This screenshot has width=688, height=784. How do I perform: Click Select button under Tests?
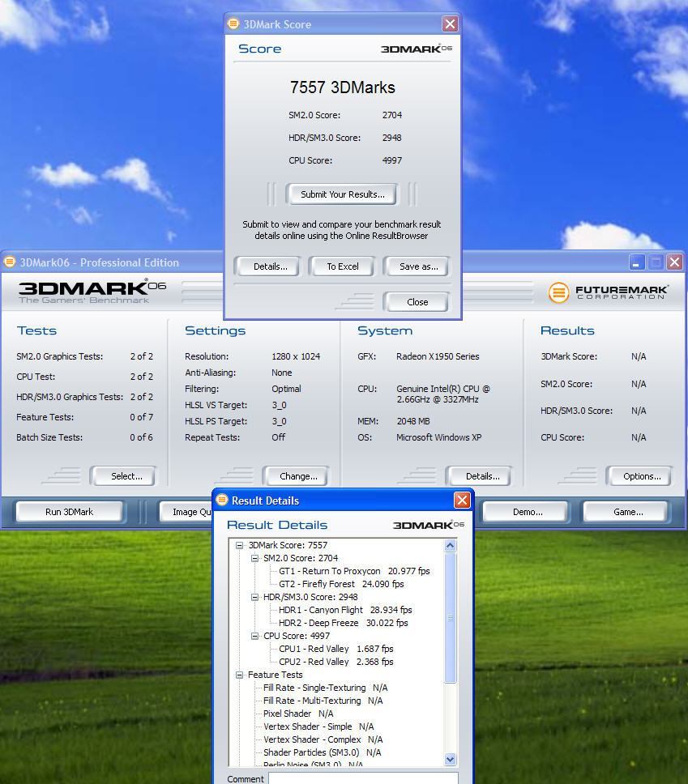[123, 476]
